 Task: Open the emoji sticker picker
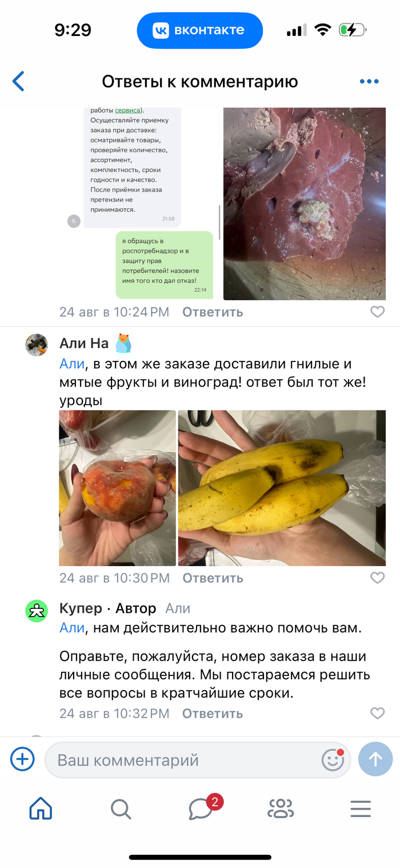click(333, 760)
